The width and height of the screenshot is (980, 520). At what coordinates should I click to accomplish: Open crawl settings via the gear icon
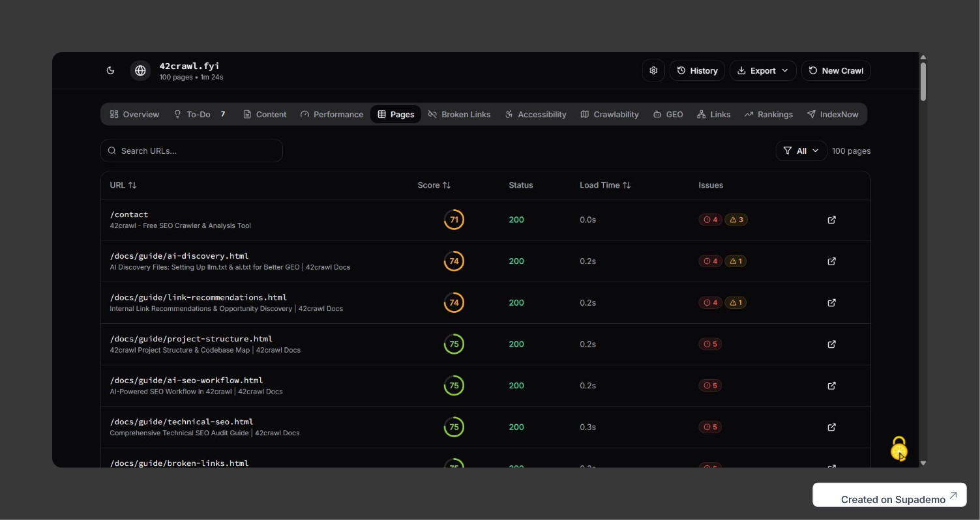653,70
